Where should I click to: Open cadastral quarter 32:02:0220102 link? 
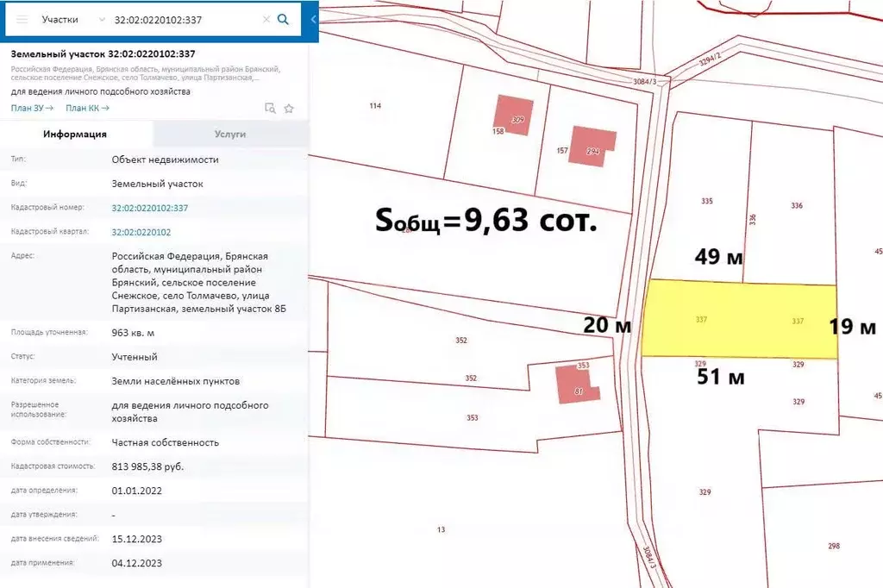(141, 232)
